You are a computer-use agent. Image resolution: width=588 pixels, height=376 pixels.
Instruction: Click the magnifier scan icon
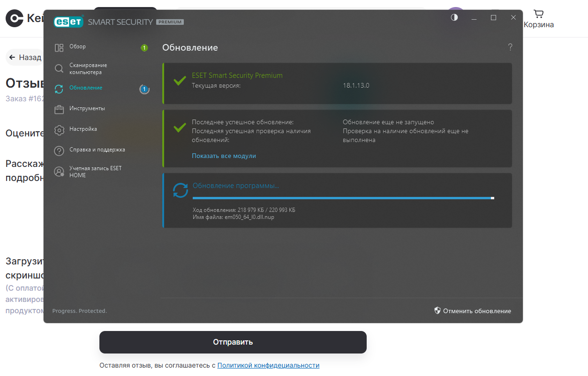pos(59,68)
